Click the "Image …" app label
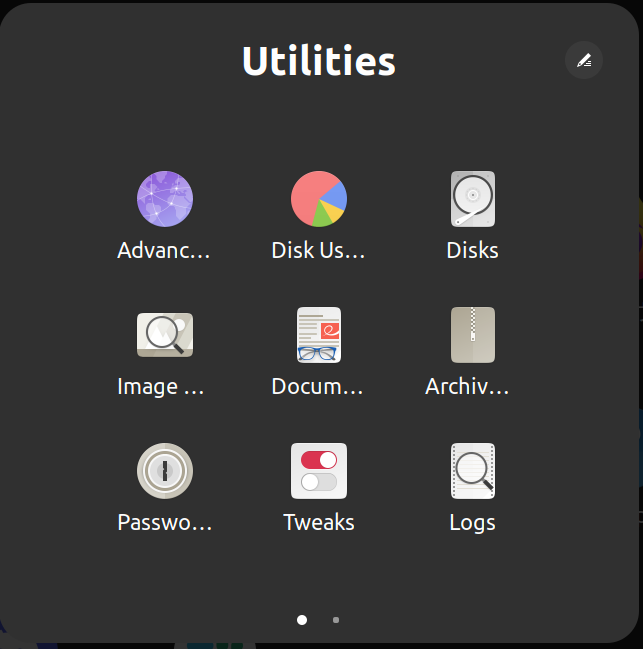 click(x=161, y=387)
